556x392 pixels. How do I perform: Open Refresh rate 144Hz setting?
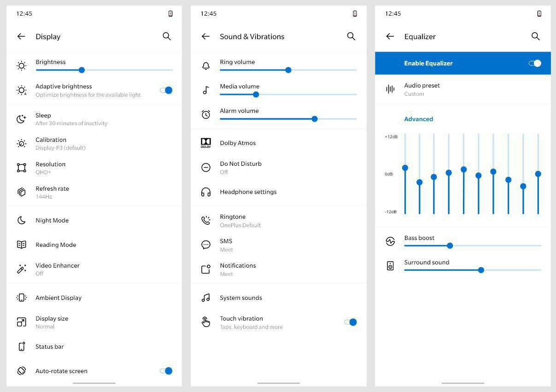point(94,192)
